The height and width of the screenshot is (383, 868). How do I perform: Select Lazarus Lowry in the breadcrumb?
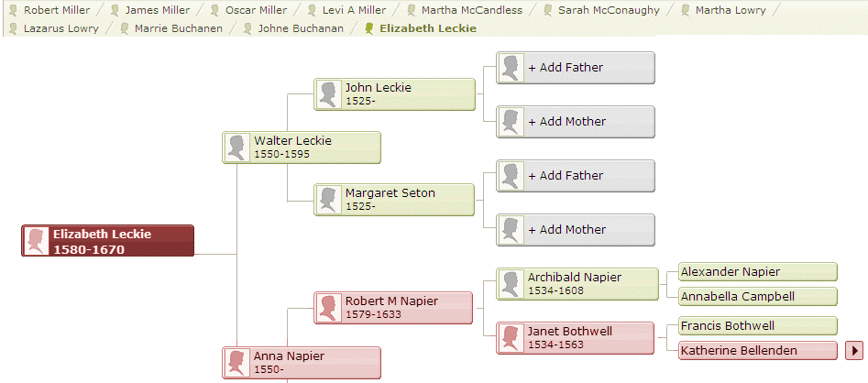tap(61, 28)
